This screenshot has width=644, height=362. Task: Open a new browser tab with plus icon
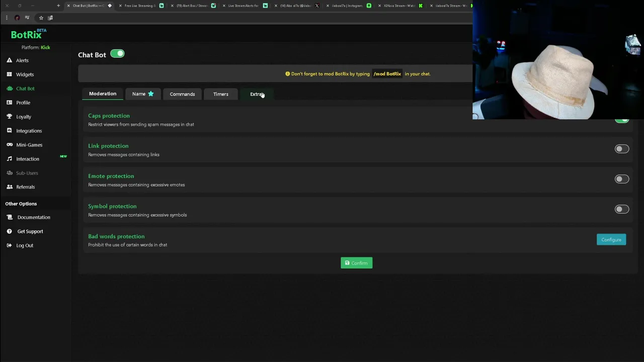pyautogui.click(x=58, y=6)
